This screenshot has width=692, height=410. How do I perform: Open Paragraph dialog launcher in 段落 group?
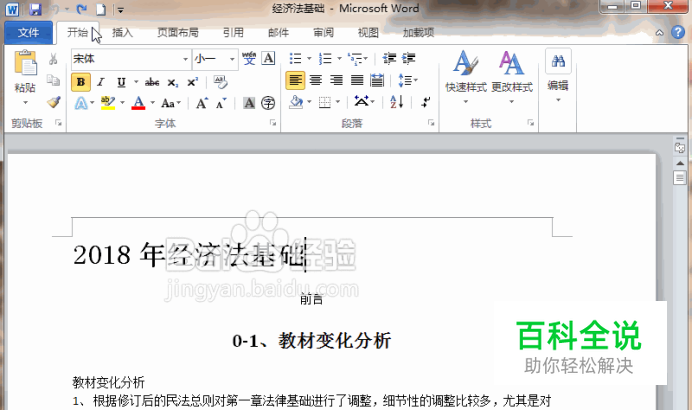[x=431, y=123]
